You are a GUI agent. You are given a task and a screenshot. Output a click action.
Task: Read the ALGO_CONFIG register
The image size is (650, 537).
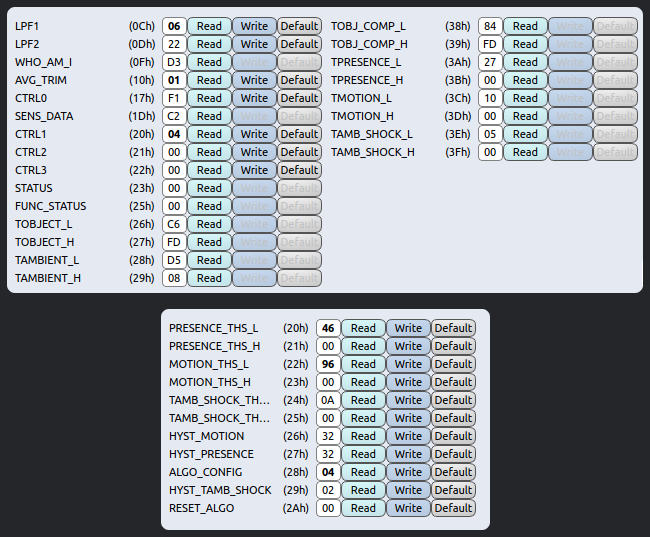tap(363, 472)
